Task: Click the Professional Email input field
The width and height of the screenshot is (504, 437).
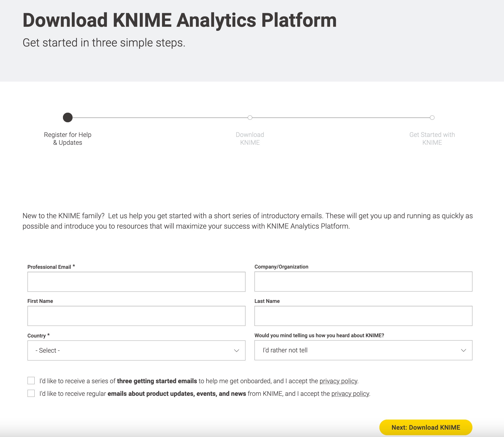Action: click(136, 282)
